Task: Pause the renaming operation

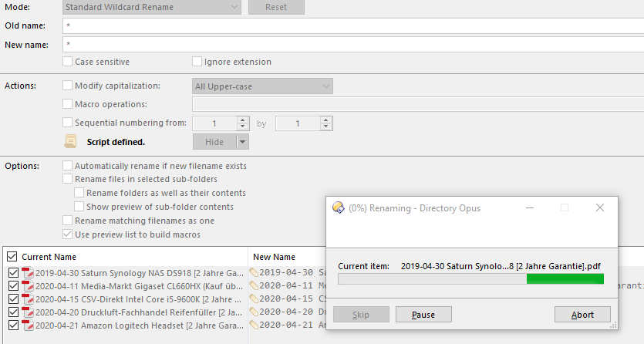Action: (423, 315)
